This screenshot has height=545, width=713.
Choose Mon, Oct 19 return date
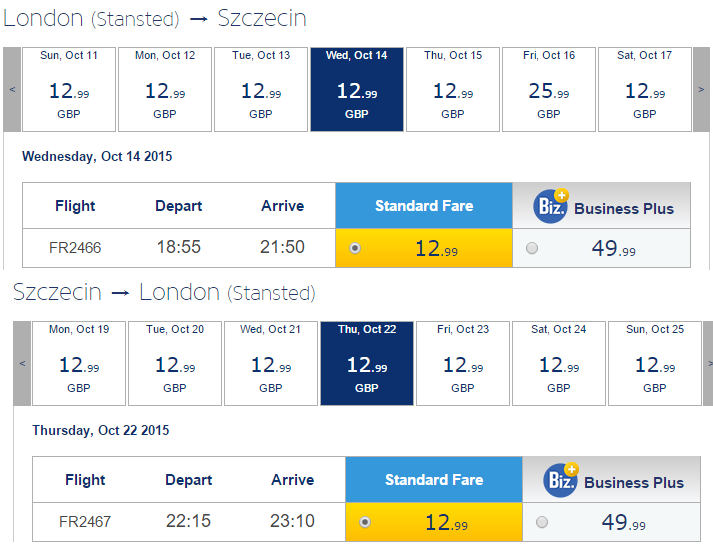pos(79,363)
